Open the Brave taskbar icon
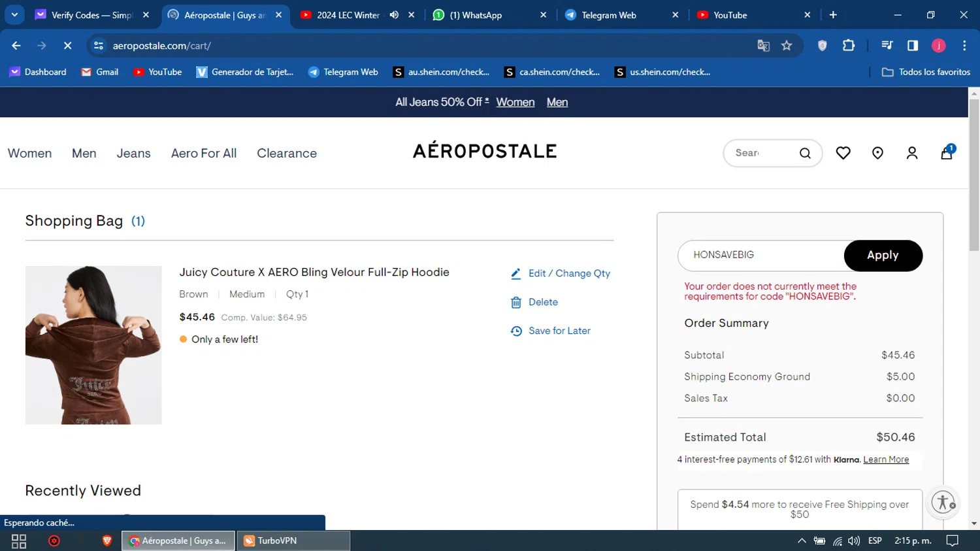This screenshot has width=980, height=551. pyautogui.click(x=107, y=541)
